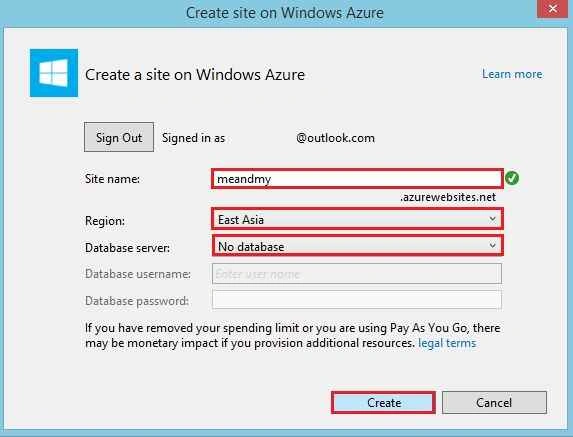Click the .azurewebsites.net suffix label
573x437 pixels.
click(x=448, y=197)
